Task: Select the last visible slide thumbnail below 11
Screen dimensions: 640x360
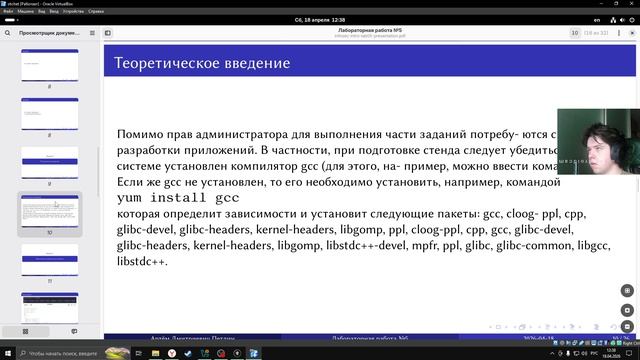Action: point(50,308)
